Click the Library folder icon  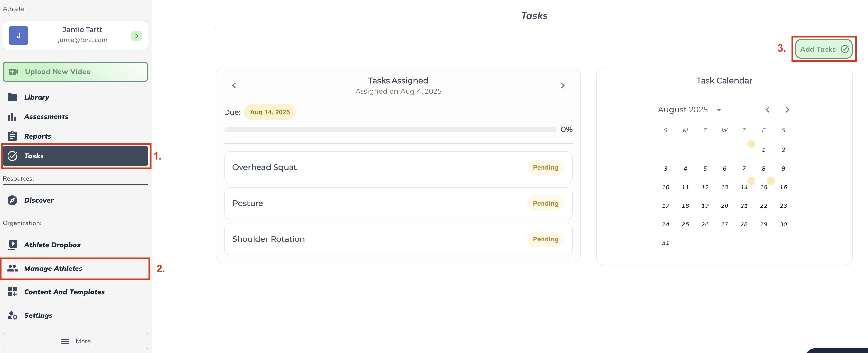(x=12, y=97)
